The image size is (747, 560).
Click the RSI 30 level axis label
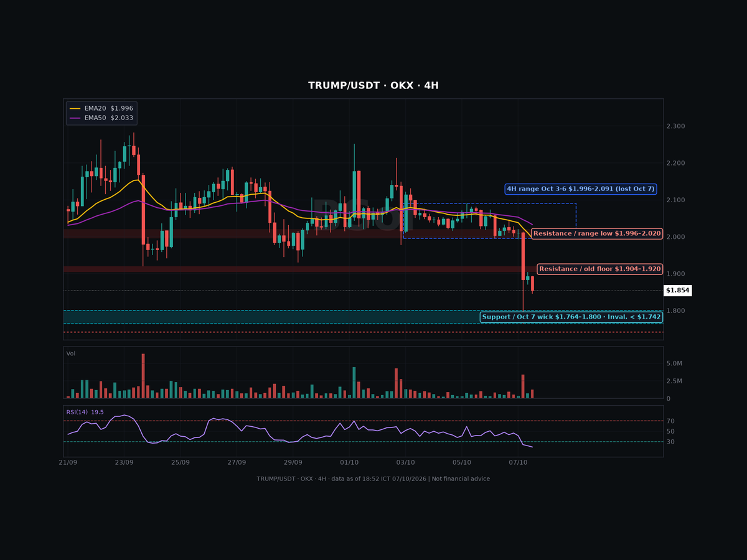tap(670, 442)
